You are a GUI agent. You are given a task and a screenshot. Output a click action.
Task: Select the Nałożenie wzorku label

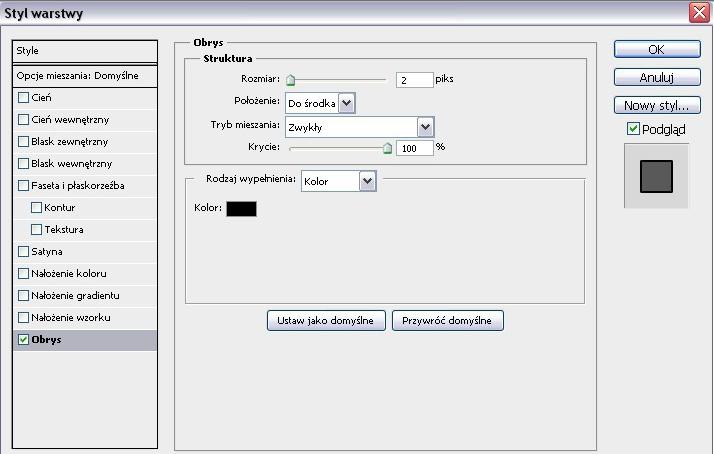click(71, 317)
